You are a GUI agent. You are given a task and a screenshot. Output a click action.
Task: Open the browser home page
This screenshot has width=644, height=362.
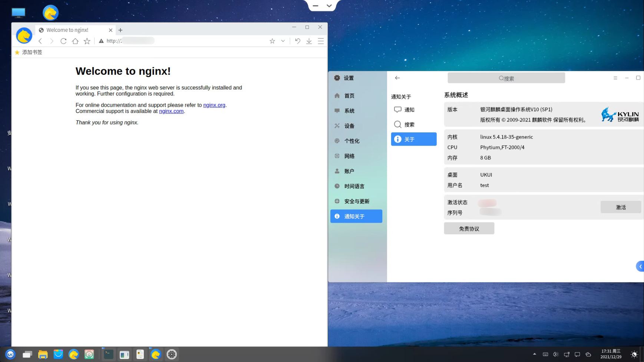point(75,41)
